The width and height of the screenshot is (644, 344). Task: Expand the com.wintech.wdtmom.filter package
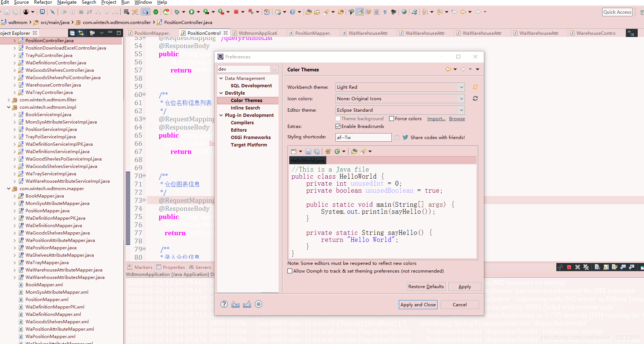pos(9,100)
